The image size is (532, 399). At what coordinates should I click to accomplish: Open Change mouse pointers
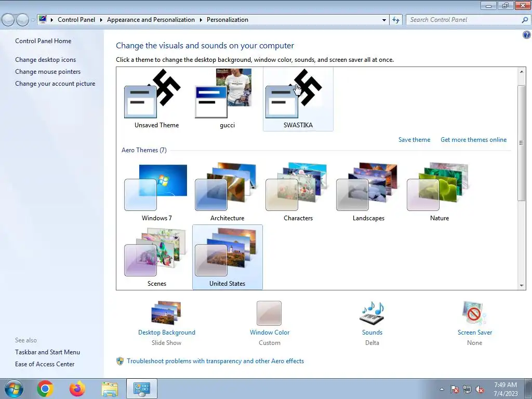pos(48,72)
